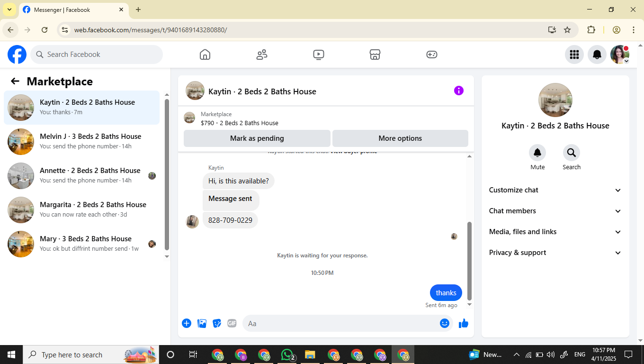
Task: Install app icon in address bar
Action: pyautogui.click(x=552, y=30)
